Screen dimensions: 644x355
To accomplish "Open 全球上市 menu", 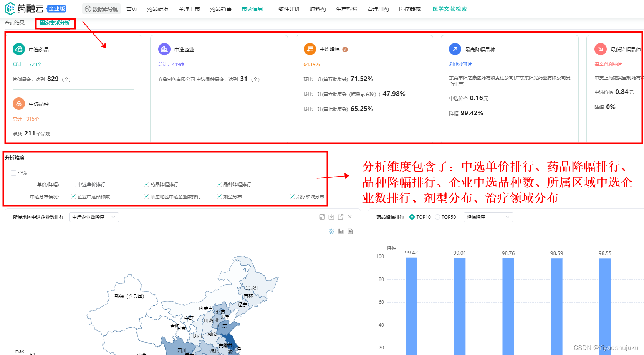I will point(189,9).
